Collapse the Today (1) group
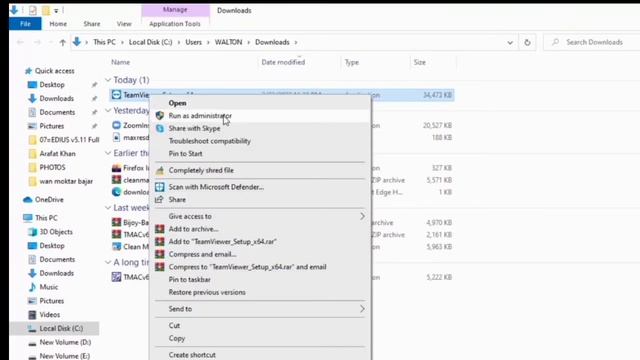640x360 pixels. (x=108, y=80)
